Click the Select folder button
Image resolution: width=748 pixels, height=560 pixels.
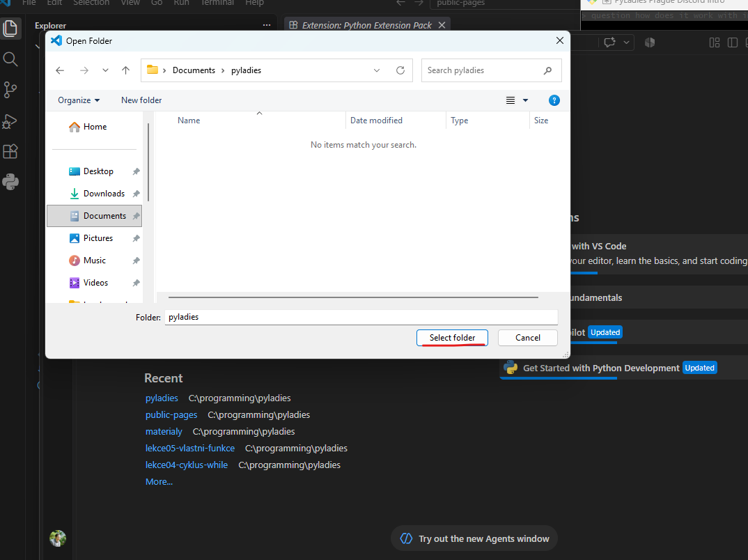452,338
